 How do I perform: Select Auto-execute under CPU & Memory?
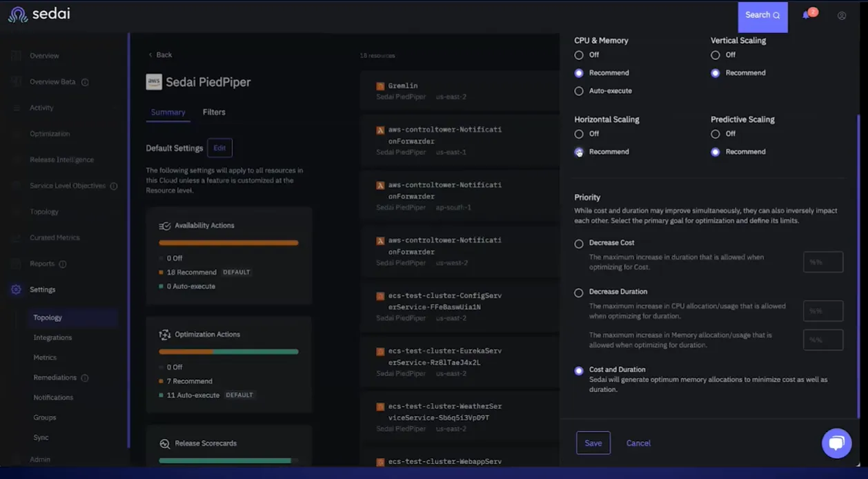579,91
